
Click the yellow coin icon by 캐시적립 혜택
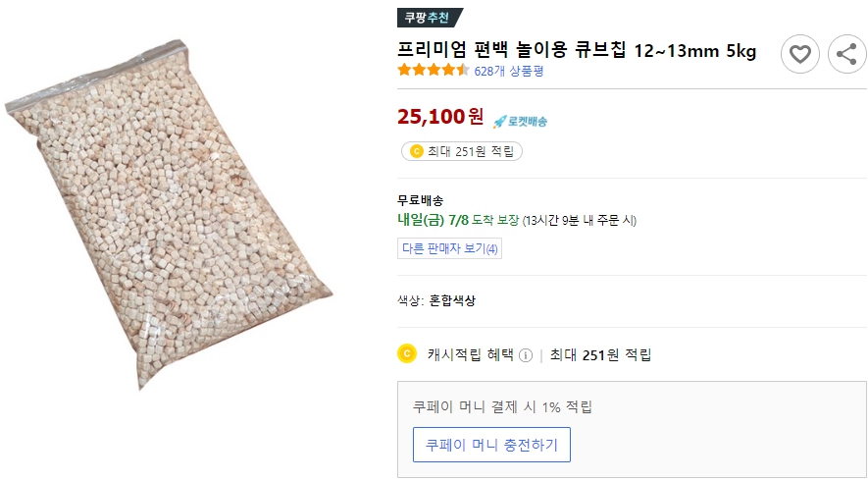[407, 353]
